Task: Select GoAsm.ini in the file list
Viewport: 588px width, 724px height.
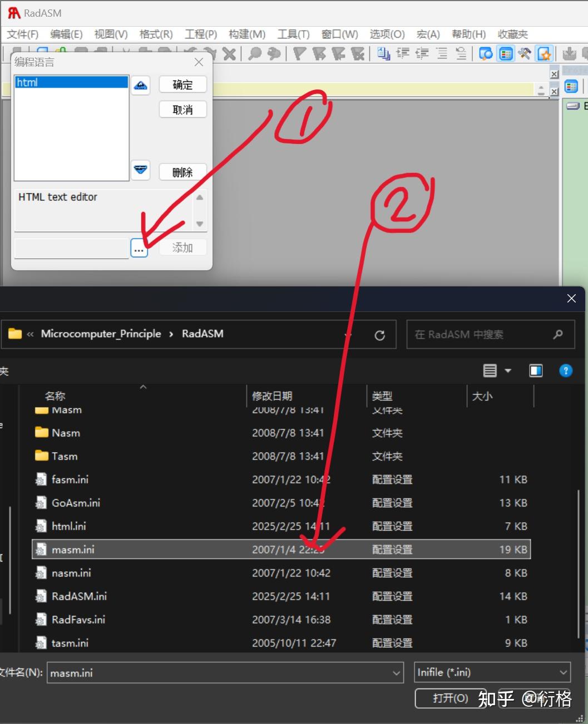Action: [281, 503]
